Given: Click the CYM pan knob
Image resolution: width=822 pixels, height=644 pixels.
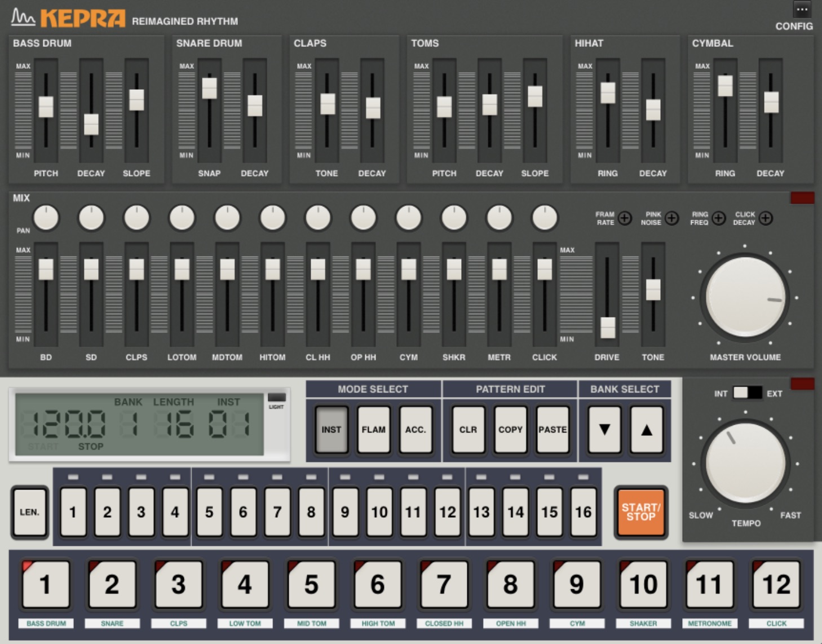Looking at the screenshot, I should pos(409,218).
